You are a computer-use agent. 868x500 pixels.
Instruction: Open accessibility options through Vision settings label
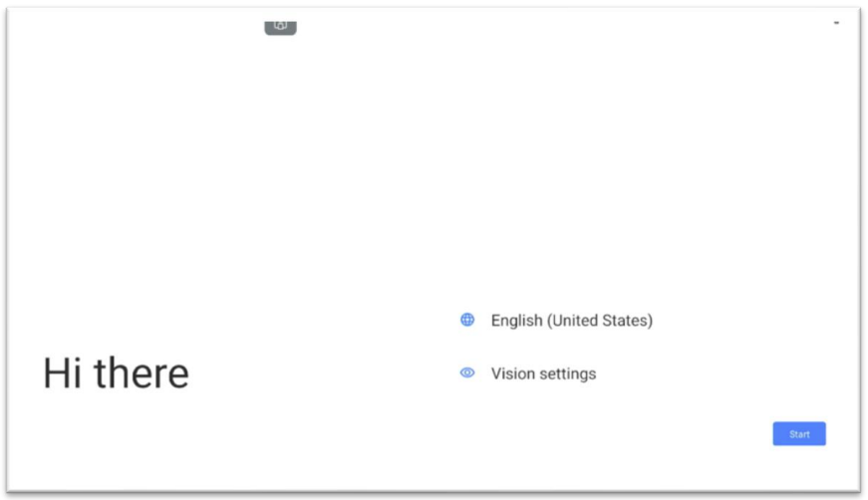[x=543, y=374]
